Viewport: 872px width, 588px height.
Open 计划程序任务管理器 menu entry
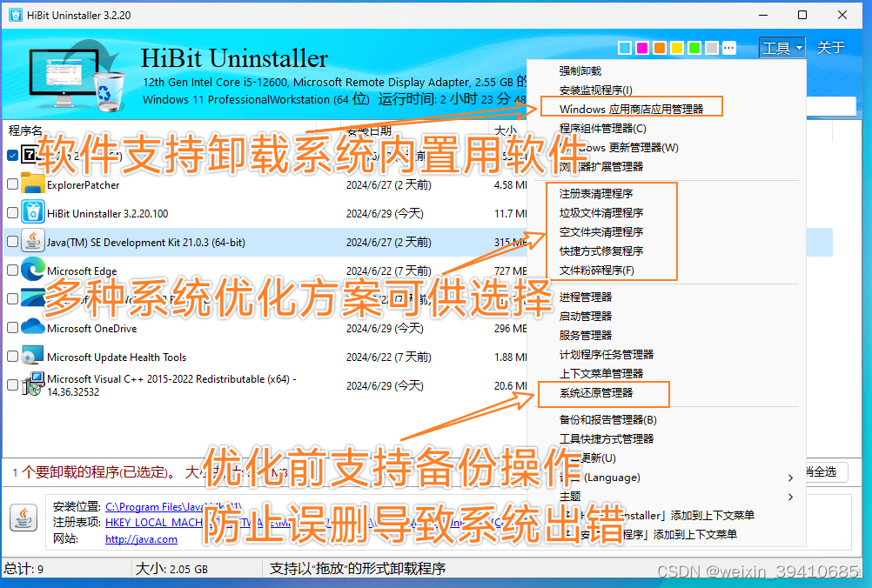click(607, 355)
